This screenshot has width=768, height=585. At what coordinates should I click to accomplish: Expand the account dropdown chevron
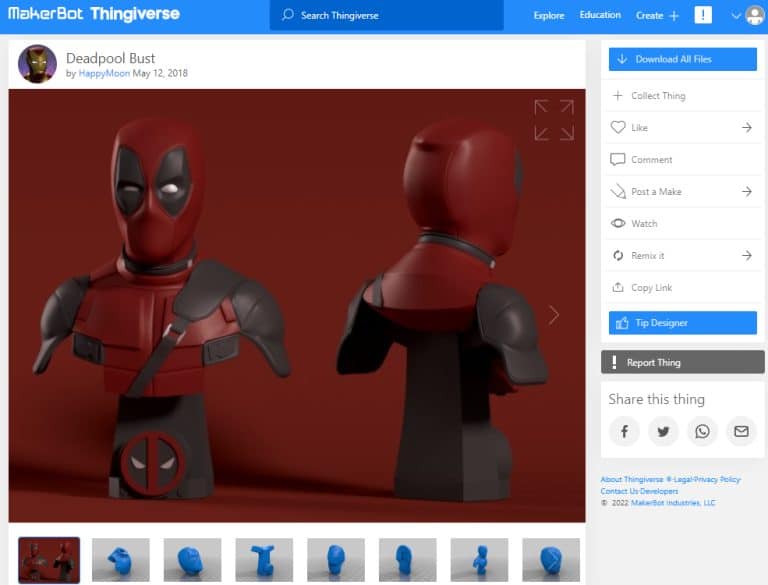(x=735, y=16)
